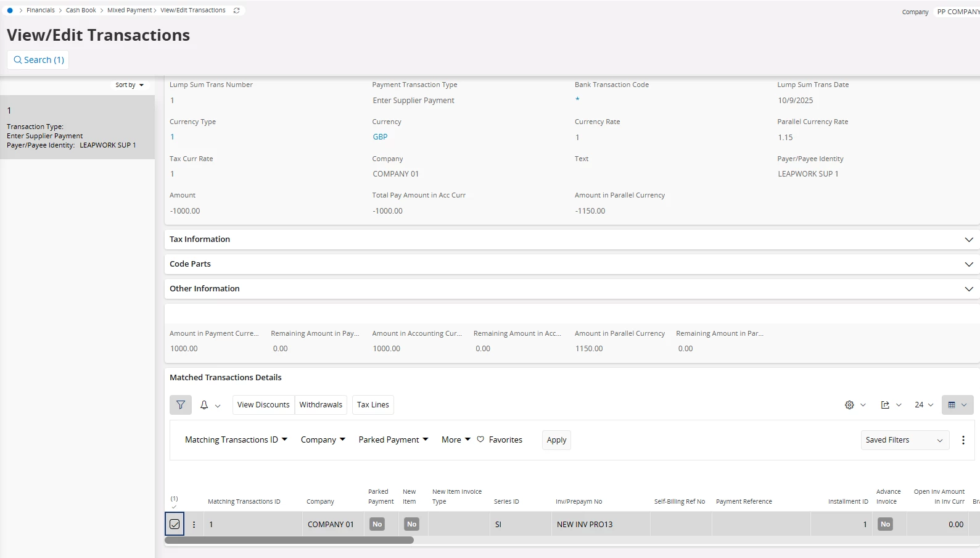Image resolution: width=980 pixels, height=558 pixels.
Task: Click the View Discounts button
Action: 263,405
